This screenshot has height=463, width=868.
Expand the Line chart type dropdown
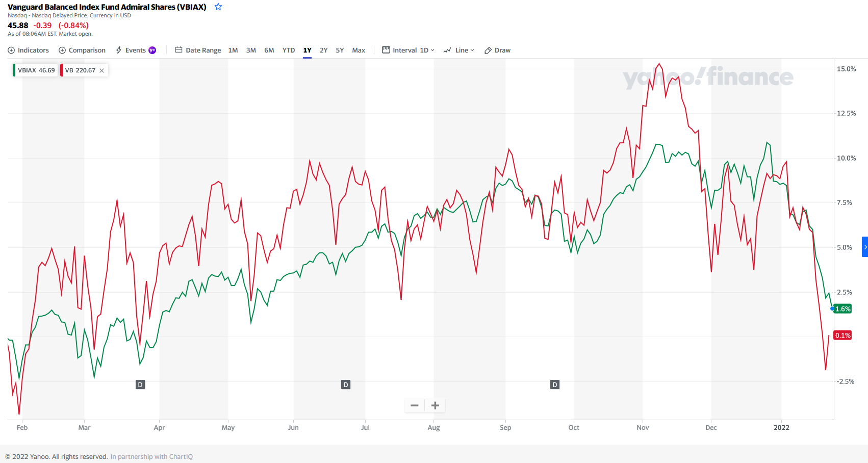(459, 50)
